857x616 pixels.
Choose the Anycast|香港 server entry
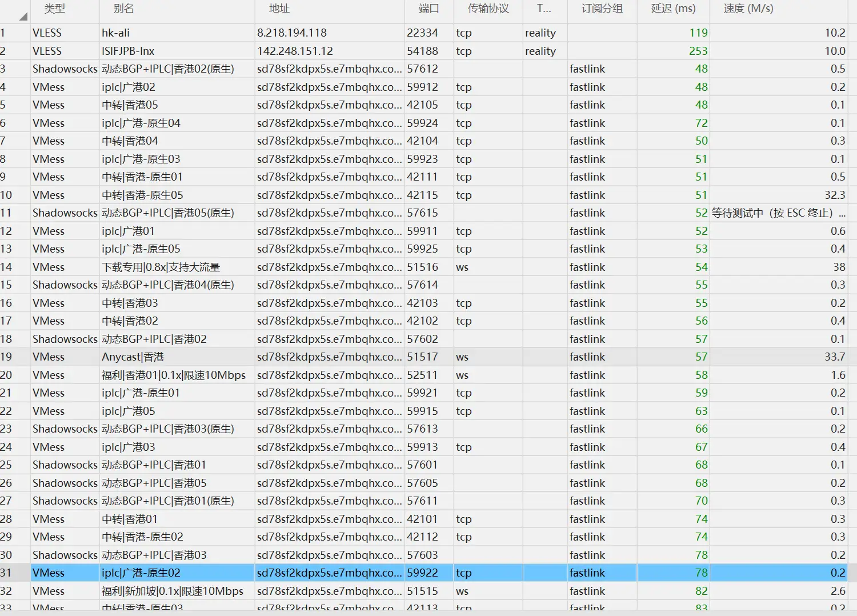[x=133, y=357]
